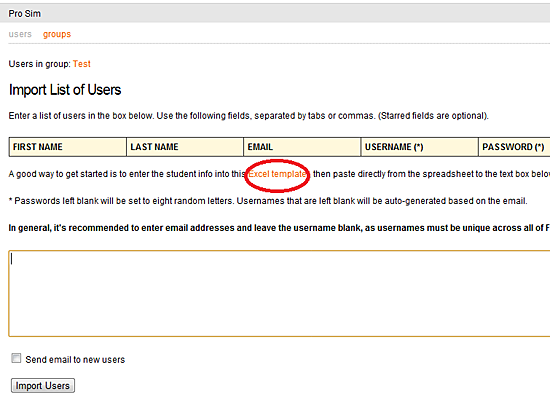Image resolution: width=550 pixels, height=397 pixels.
Task: Click the passwords left blank note
Action: pos(268,201)
